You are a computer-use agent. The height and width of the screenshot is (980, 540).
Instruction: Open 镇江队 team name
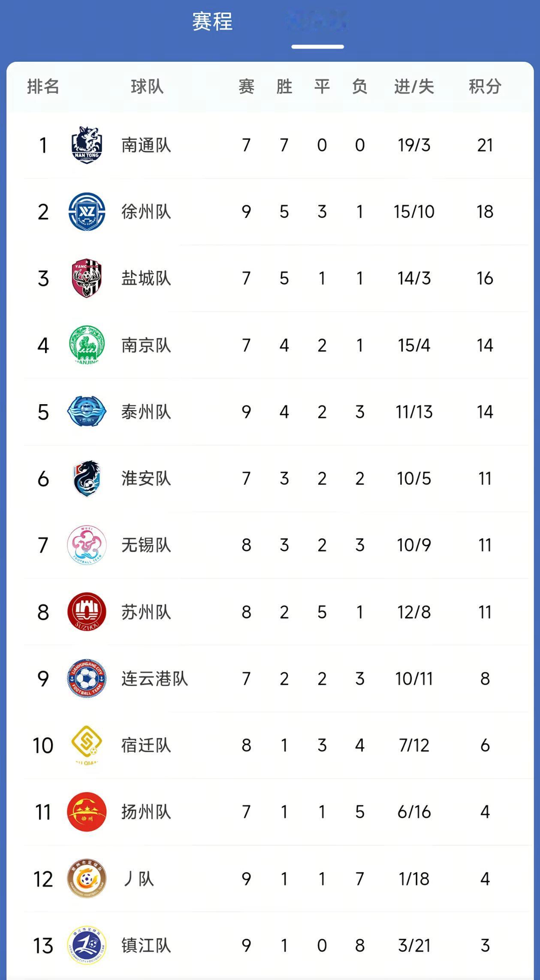click(x=146, y=945)
